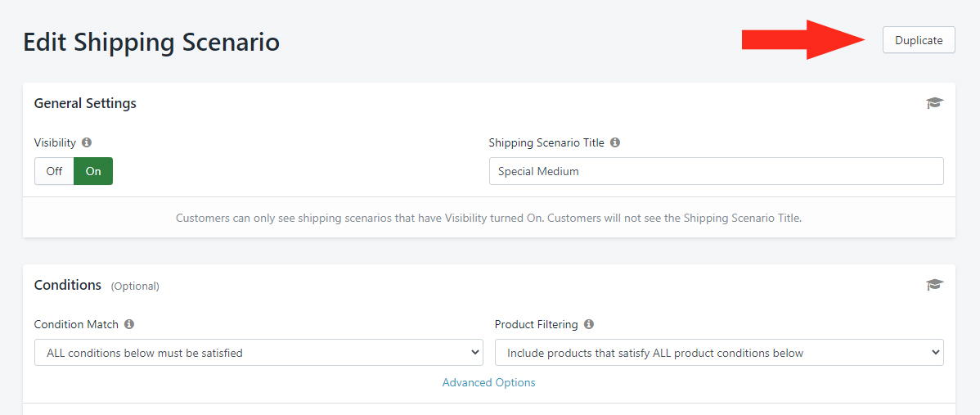Switch Visibility to Off

pos(54,171)
